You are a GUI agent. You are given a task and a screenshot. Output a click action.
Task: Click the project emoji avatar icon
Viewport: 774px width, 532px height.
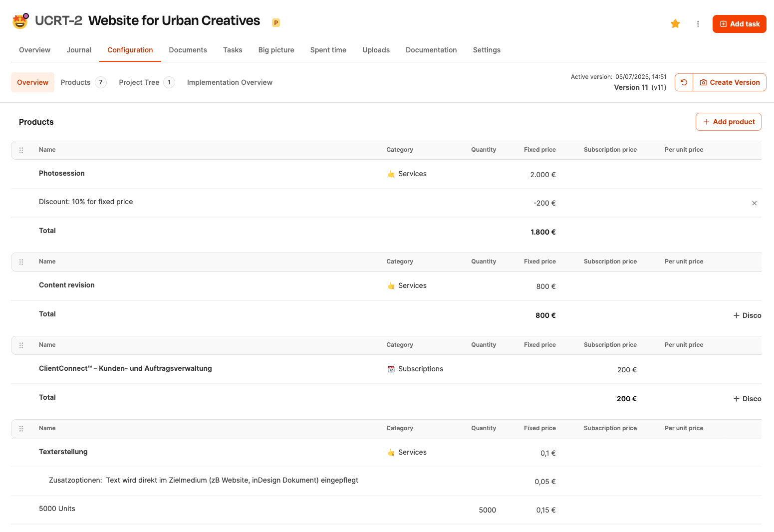pos(20,21)
